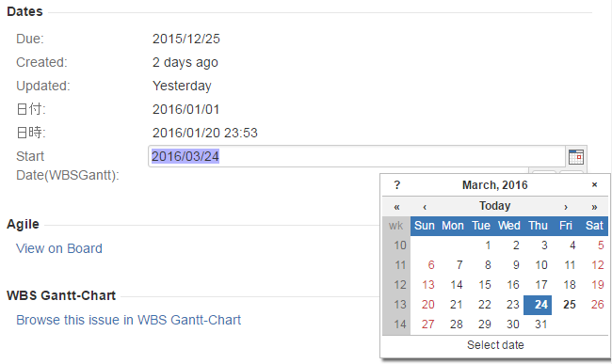Advance to next year with double right arrow
This screenshot has width=612, height=364.
(x=594, y=207)
